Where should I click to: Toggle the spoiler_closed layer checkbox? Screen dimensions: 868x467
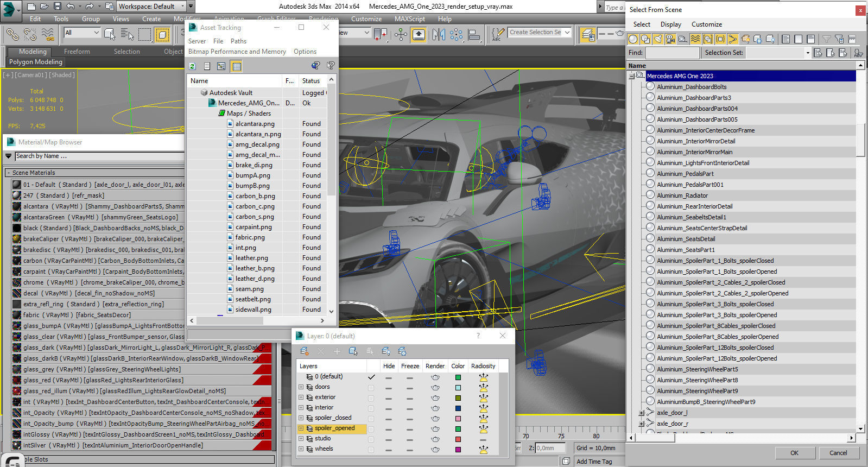click(x=371, y=418)
